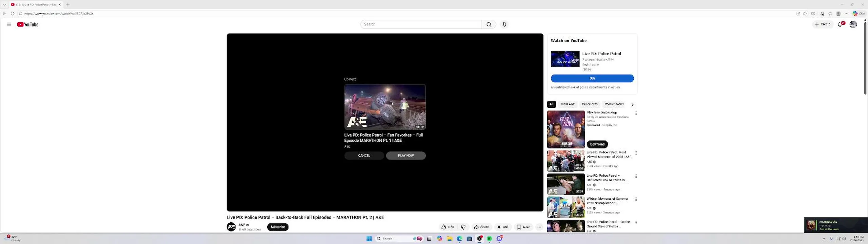Open browser extensions puzzle icon
Screen dimensions: 868x244
point(813,14)
